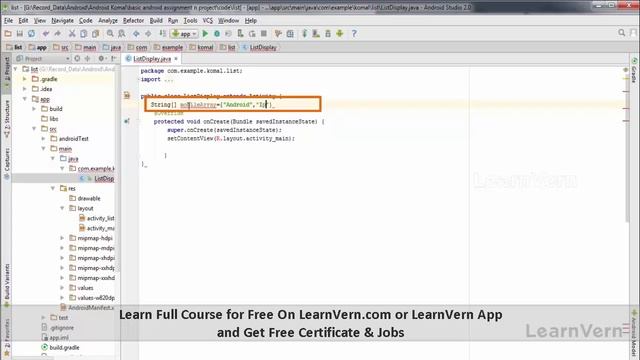Click the import fold ellipsis
The image size is (640, 360).
tap(169, 79)
